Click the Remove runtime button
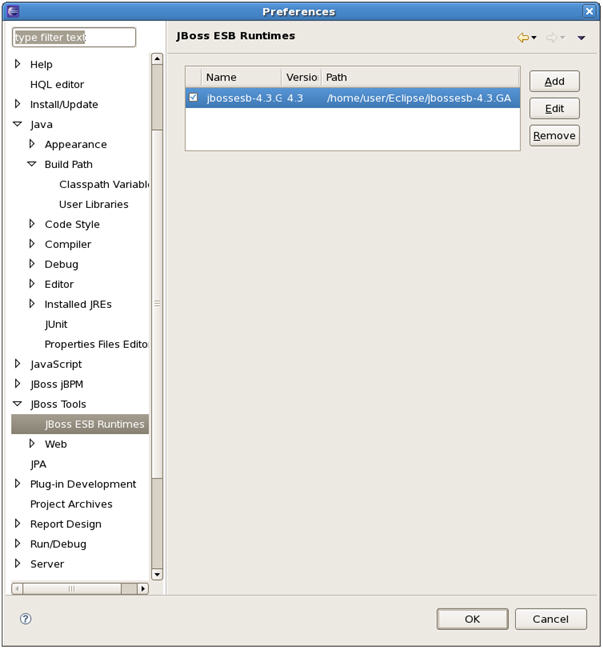Image resolution: width=603 pixels, height=649 pixels. (x=554, y=136)
